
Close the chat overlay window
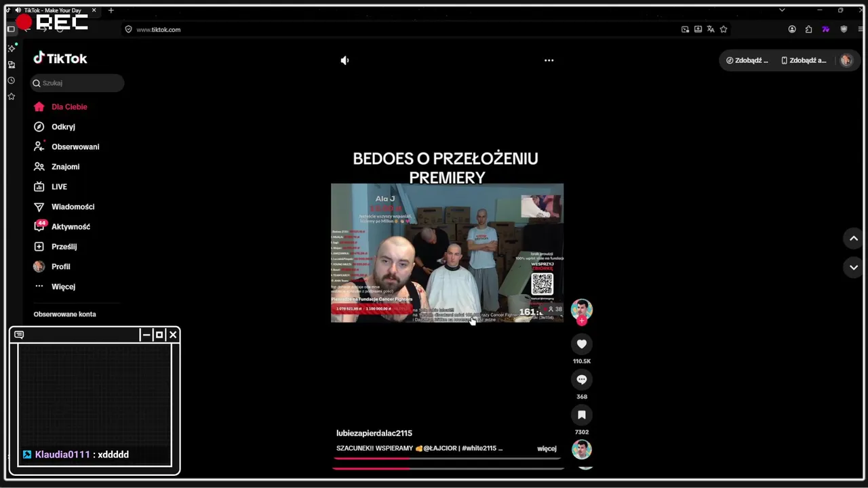(173, 335)
